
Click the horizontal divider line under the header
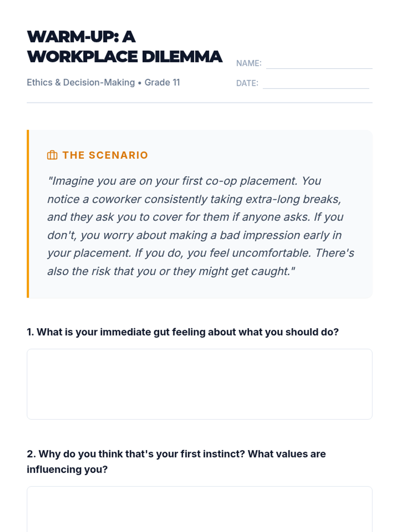point(199,103)
